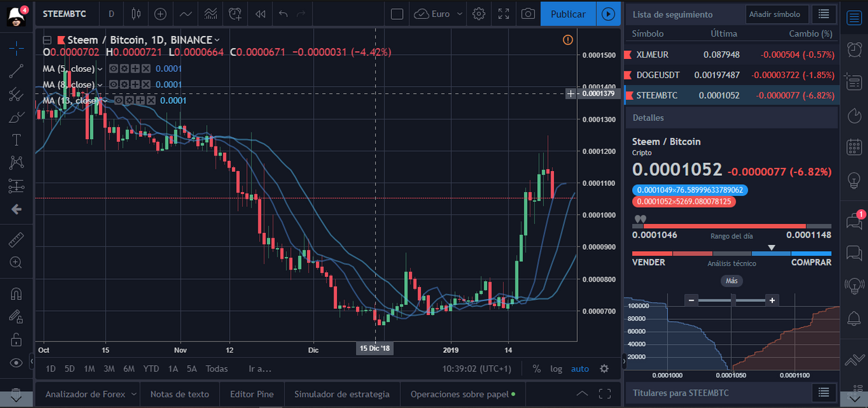This screenshot has width=868, height=408.
Task: Open the chart patterns tool
Action: [16, 163]
